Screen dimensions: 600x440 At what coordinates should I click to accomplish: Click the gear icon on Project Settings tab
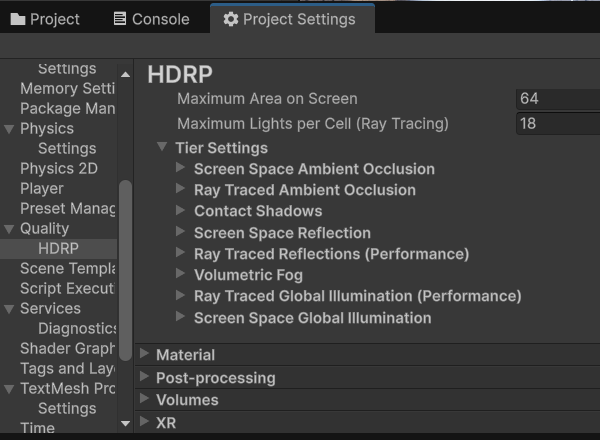tap(231, 19)
